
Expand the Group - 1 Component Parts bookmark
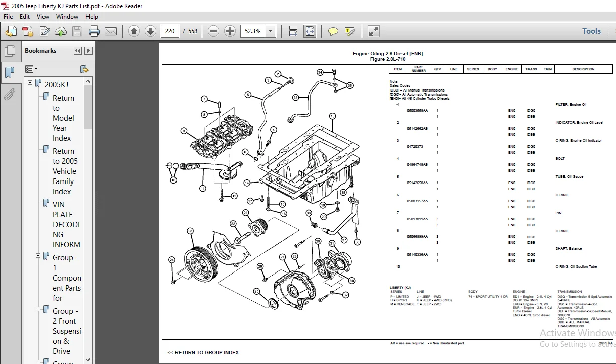pos(38,256)
